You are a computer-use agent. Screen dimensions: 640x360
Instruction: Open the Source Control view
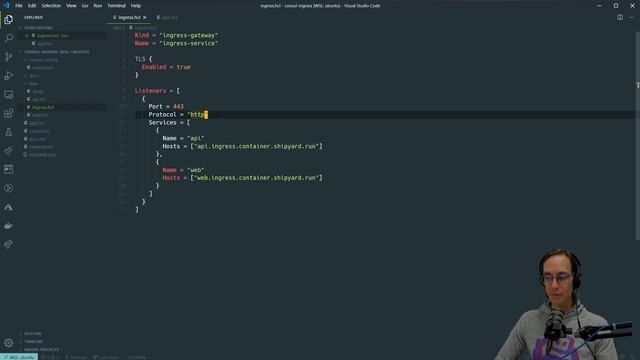(9, 57)
